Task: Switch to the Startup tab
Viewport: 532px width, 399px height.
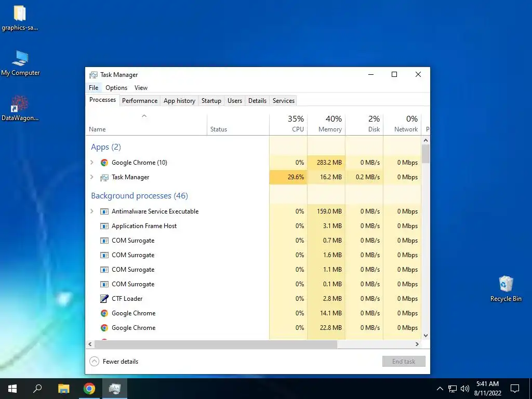Action: [211, 101]
